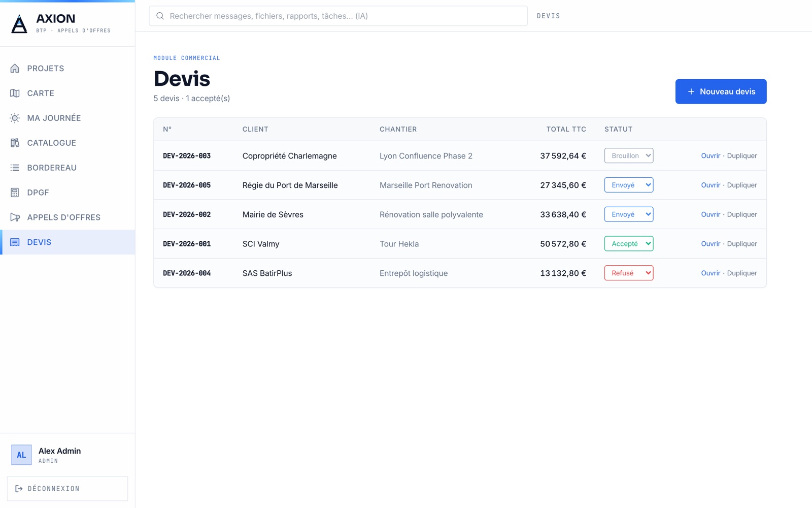This screenshot has height=508, width=812.
Task: Create a Nouveau devis
Action: pos(721,91)
